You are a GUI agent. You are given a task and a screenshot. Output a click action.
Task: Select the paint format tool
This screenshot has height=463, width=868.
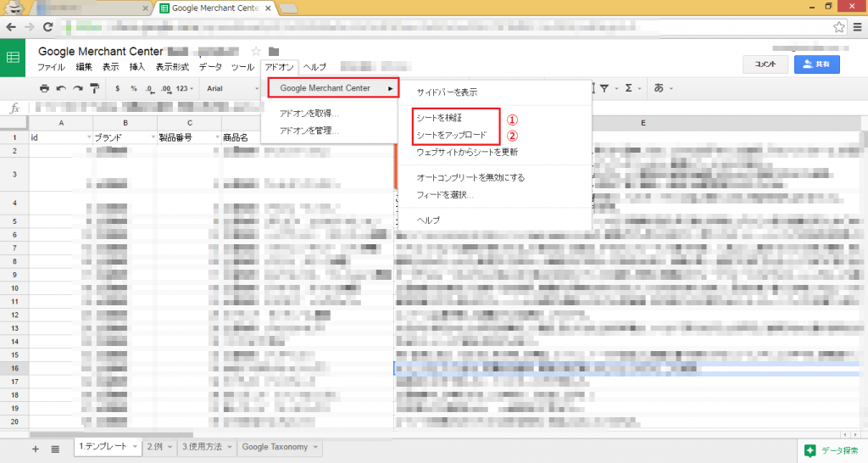pos(95,88)
